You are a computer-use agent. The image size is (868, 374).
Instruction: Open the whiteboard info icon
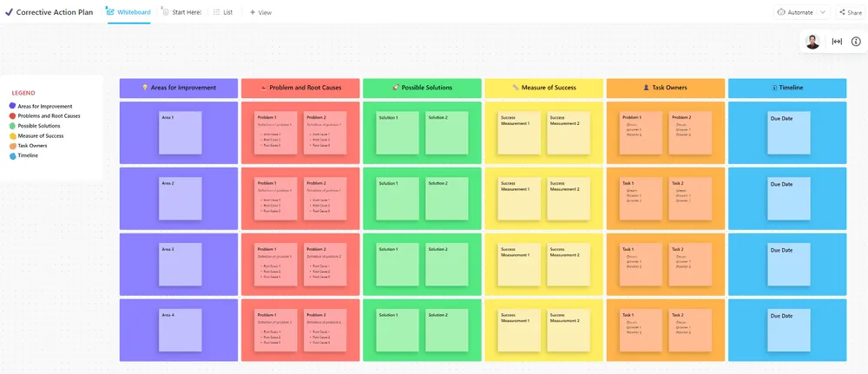[x=856, y=42]
